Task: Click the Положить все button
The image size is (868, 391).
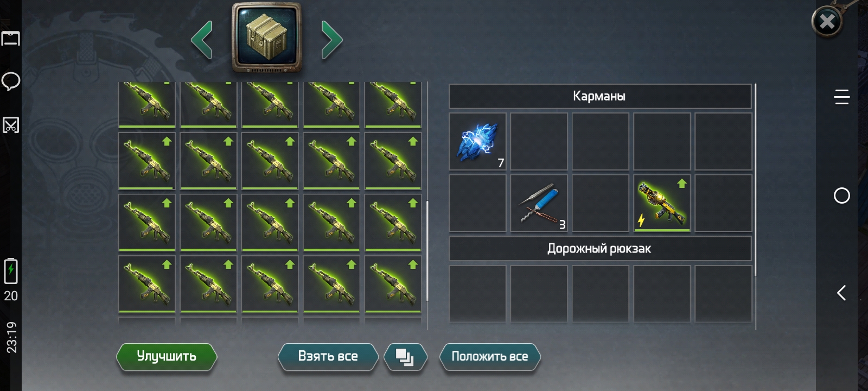Action: (x=490, y=357)
